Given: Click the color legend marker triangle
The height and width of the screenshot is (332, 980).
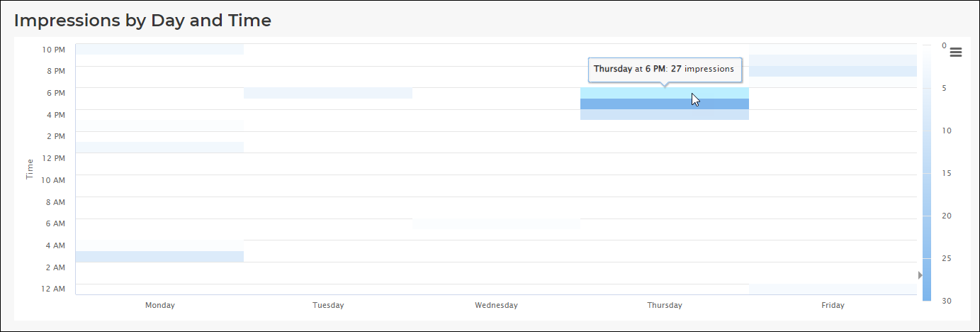Looking at the screenshot, I should coord(920,275).
